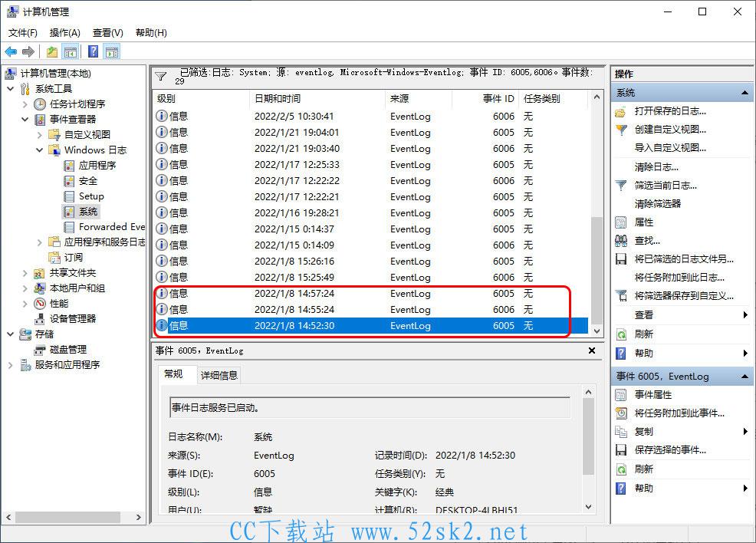Select event row 2022/2/5 10:30:41
Viewport: 756px width, 543px height.
click(x=371, y=117)
